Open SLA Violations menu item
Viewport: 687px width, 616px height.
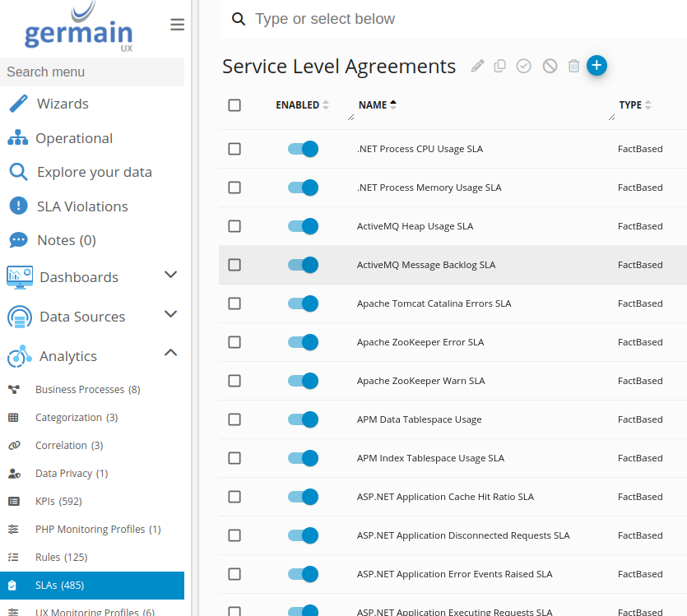pos(82,206)
